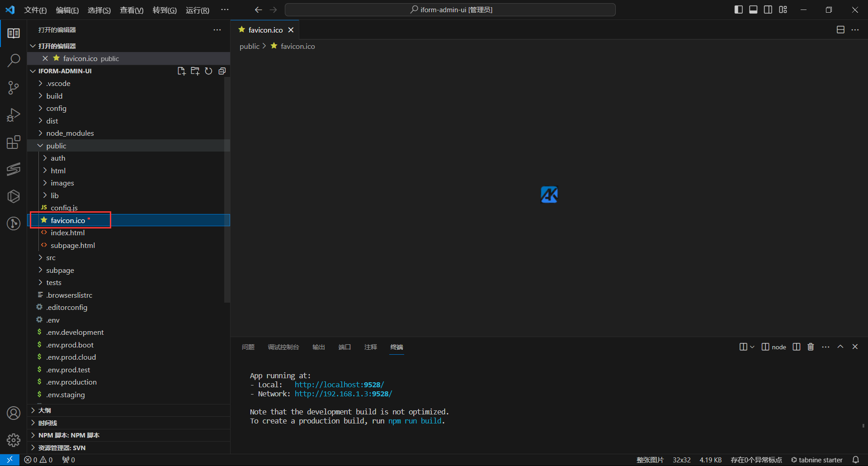This screenshot has height=466, width=868.
Task: Open the Extensions view
Action: (x=14, y=142)
